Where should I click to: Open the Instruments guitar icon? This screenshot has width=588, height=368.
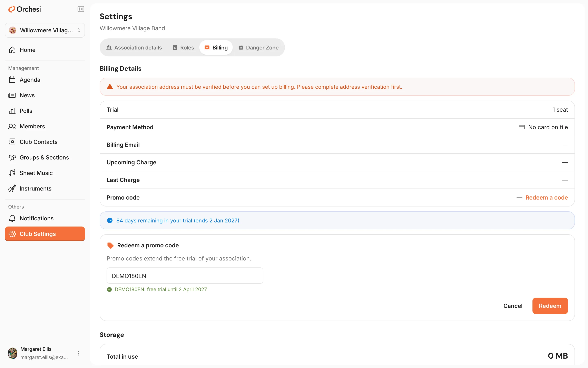coord(12,189)
